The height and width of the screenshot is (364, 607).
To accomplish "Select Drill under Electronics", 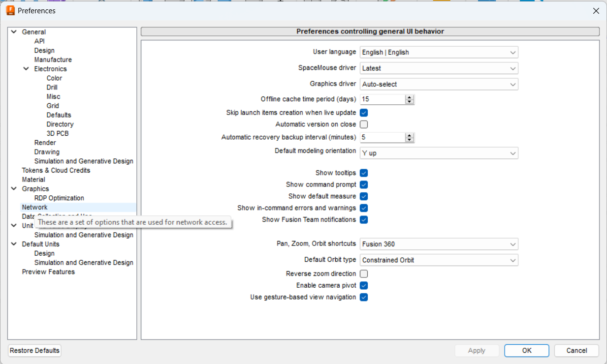I will coord(52,88).
